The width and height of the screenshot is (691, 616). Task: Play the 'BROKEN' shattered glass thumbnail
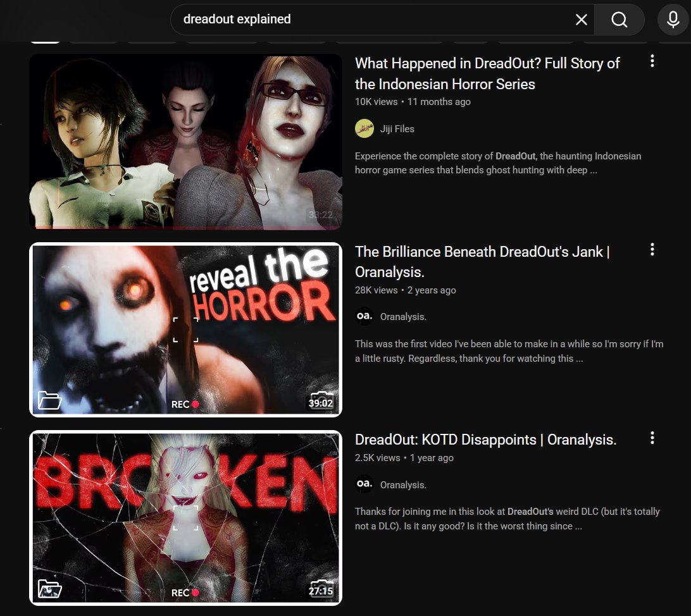pyautogui.click(x=185, y=518)
